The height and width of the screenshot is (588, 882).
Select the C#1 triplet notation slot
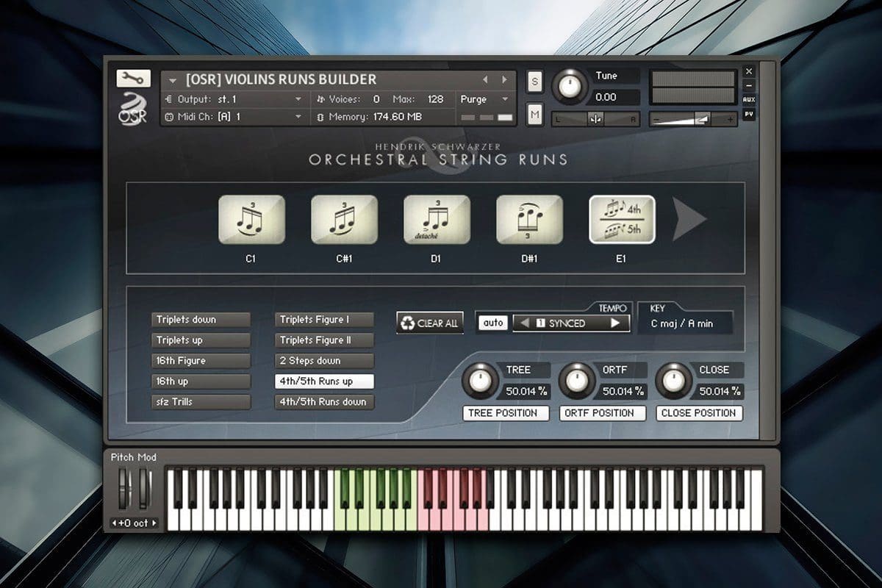[x=344, y=219]
